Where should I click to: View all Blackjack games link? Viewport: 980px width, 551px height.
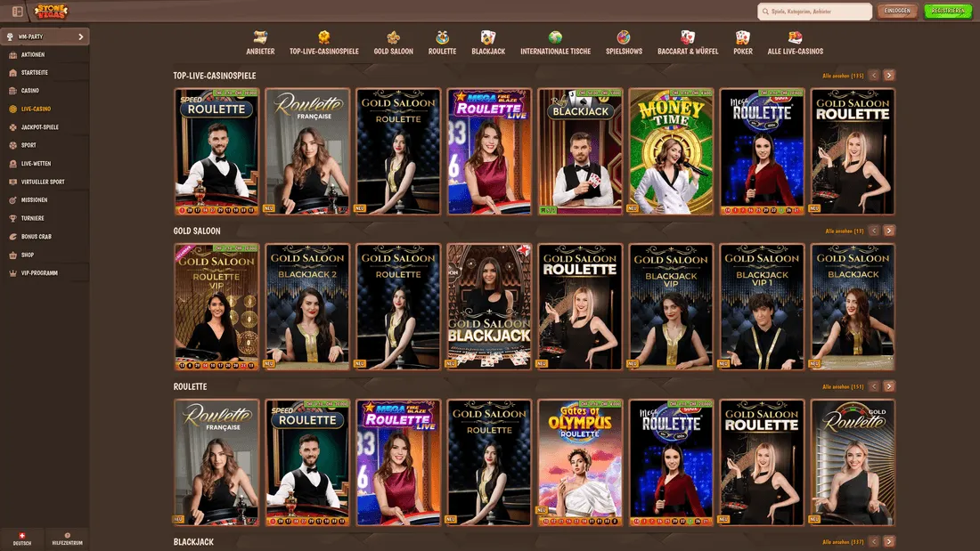point(843,541)
